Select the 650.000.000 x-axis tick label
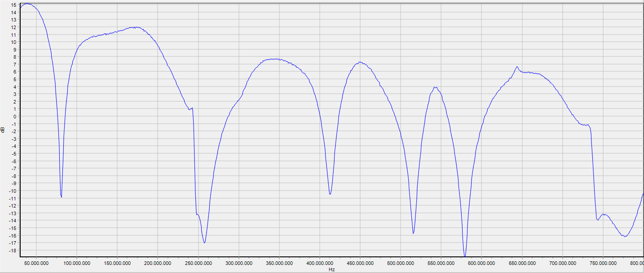 (521, 263)
